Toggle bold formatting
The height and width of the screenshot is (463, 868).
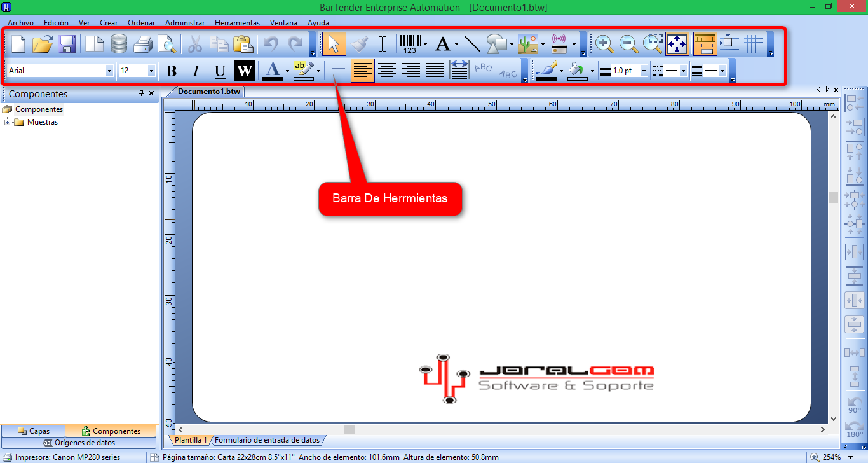[x=172, y=71]
